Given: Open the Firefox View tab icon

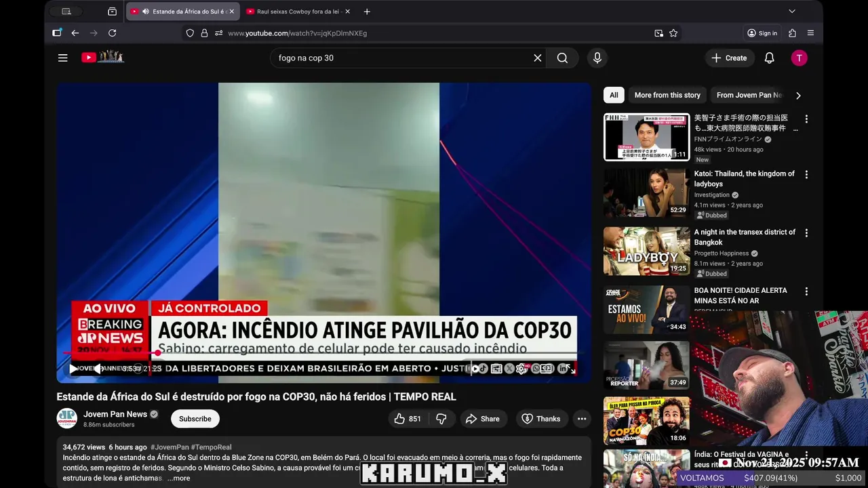Looking at the screenshot, I should pyautogui.click(x=112, y=12).
